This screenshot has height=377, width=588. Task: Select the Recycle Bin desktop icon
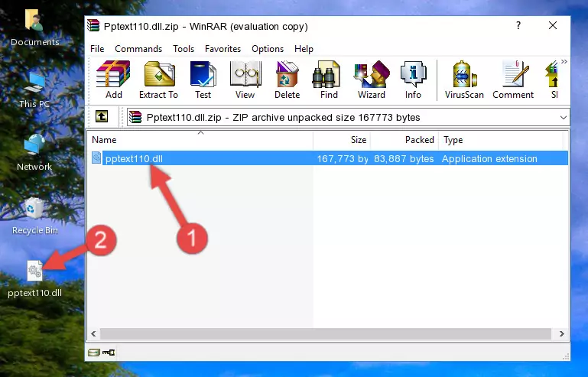[x=34, y=216]
